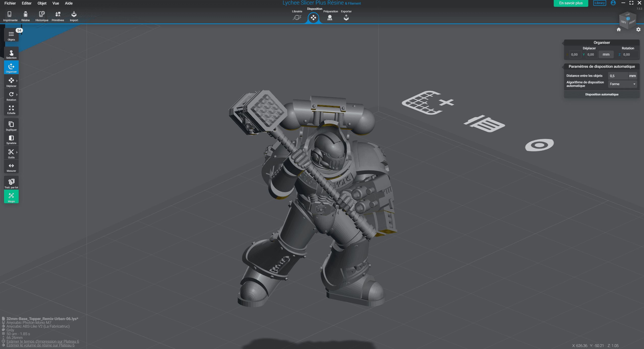Click the Anycubic Photon Mono M7 text
644x349 pixels.
pos(29,323)
